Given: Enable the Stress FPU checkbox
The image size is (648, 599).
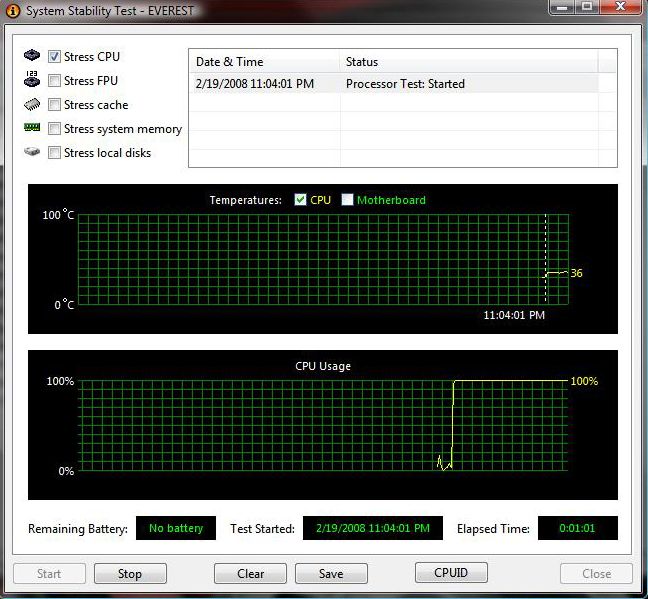Looking at the screenshot, I should click(x=55, y=81).
